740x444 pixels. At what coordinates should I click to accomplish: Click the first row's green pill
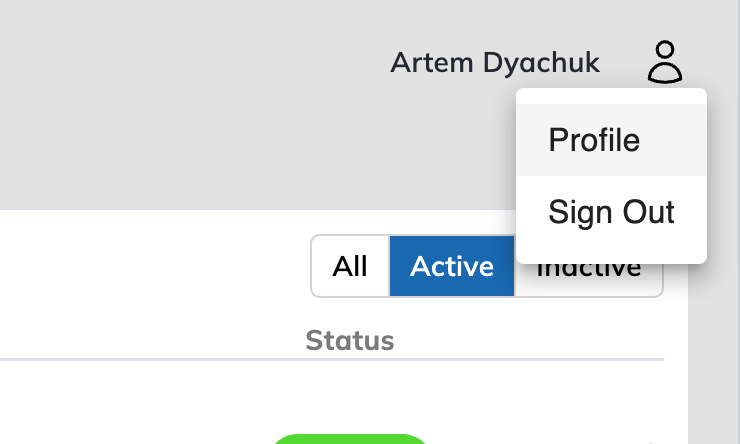click(x=348, y=439)
